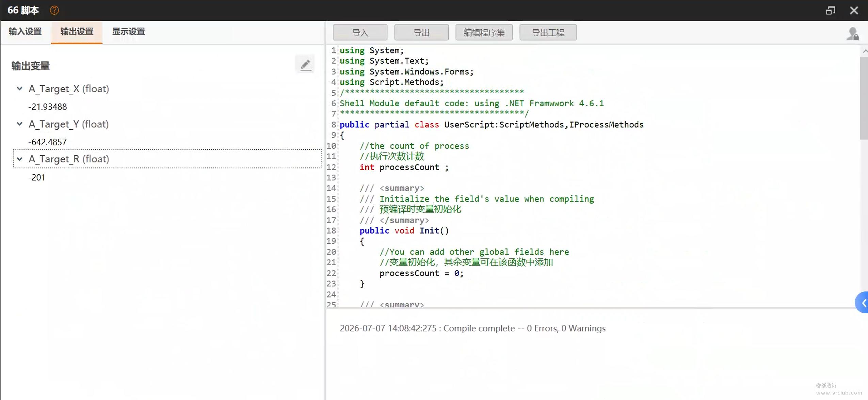Select the A_Target_X (float) row
Viewport: 868px width, 400px height.
(x=167, y=89)
